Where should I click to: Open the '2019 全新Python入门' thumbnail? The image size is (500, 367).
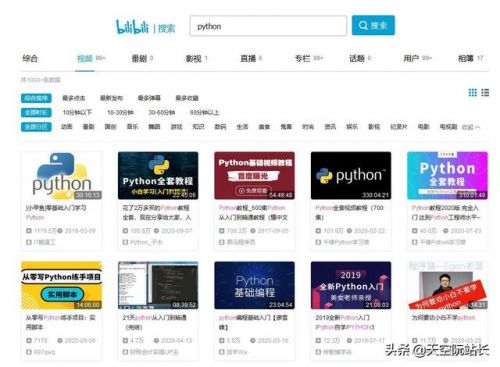351,285
